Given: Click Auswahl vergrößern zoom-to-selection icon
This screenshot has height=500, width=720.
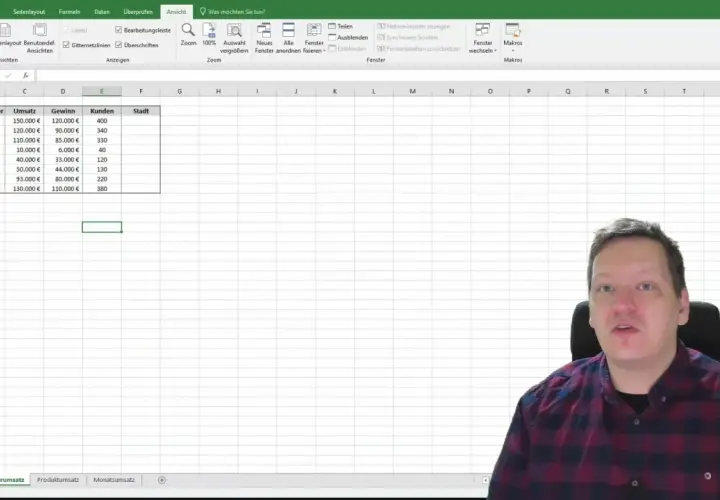Looking at the screenshot, I should (234, 30).
